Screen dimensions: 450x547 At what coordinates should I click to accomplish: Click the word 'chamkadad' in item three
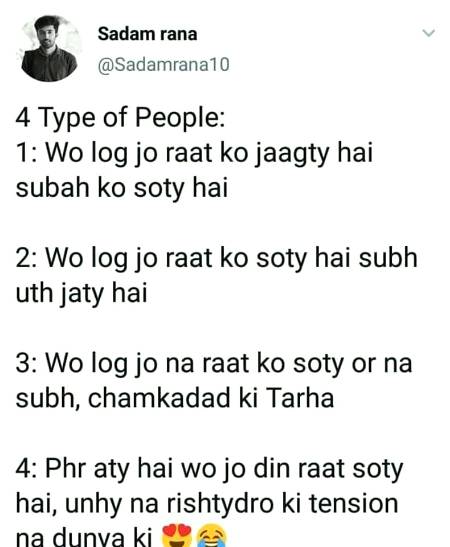pyautogui.click(x=159, y=398)
